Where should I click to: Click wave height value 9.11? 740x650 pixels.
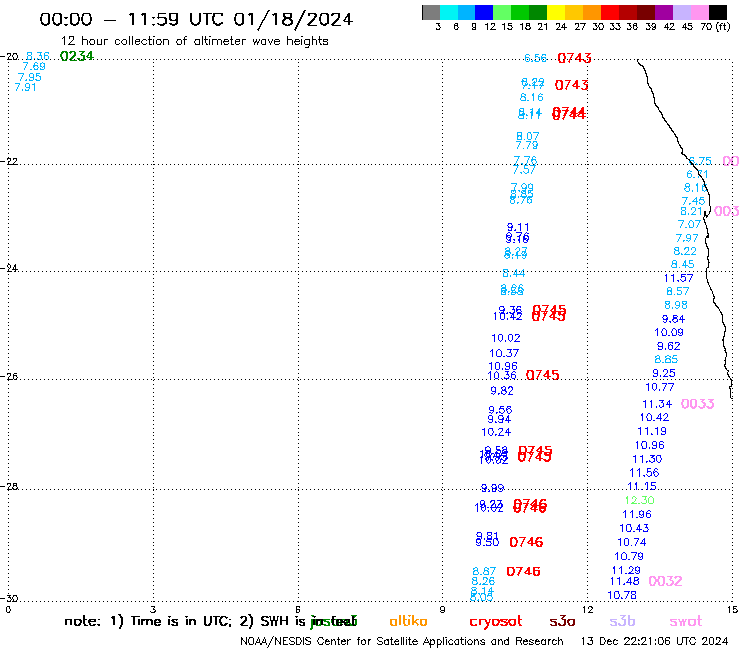(x=518, y=228)
